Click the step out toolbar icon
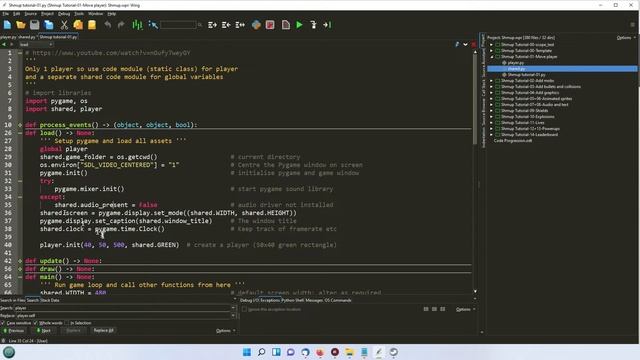640x360 pixels. pyautogui.click(x=327, y=25)
